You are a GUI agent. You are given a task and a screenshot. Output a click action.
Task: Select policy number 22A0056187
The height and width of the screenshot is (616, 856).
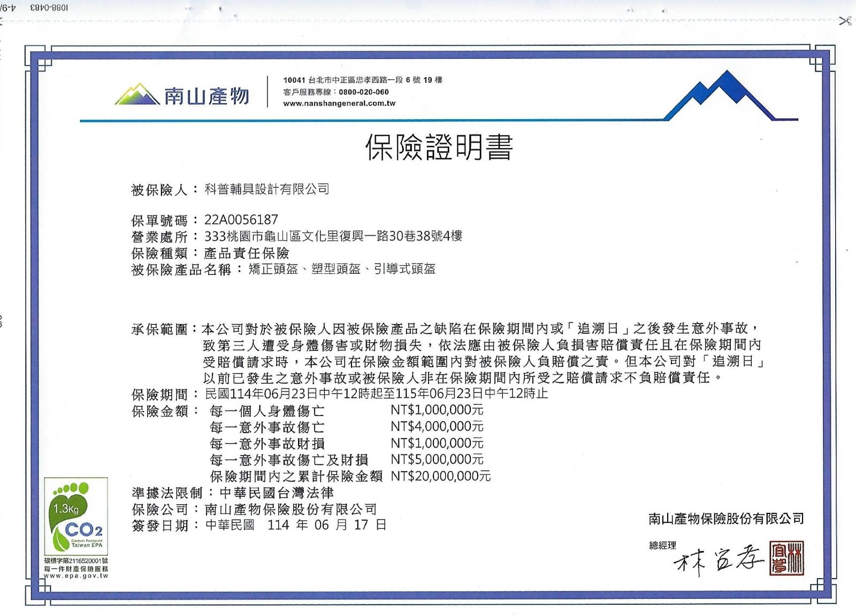pyautogui.click(x=241, y=220)
